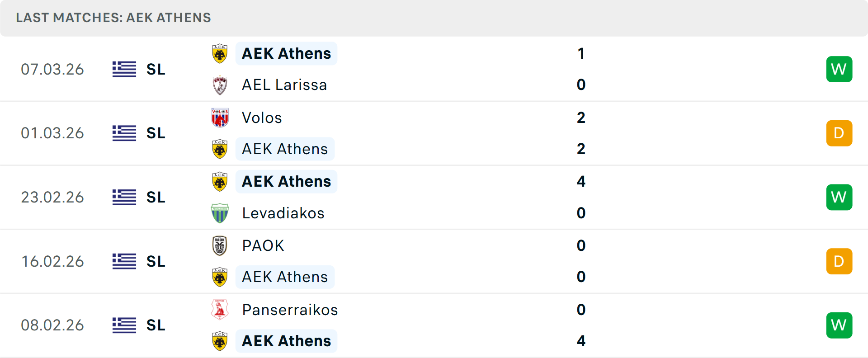
Task: Toggle the W badge for the Panserraikos match
Action: coord(839,325)
